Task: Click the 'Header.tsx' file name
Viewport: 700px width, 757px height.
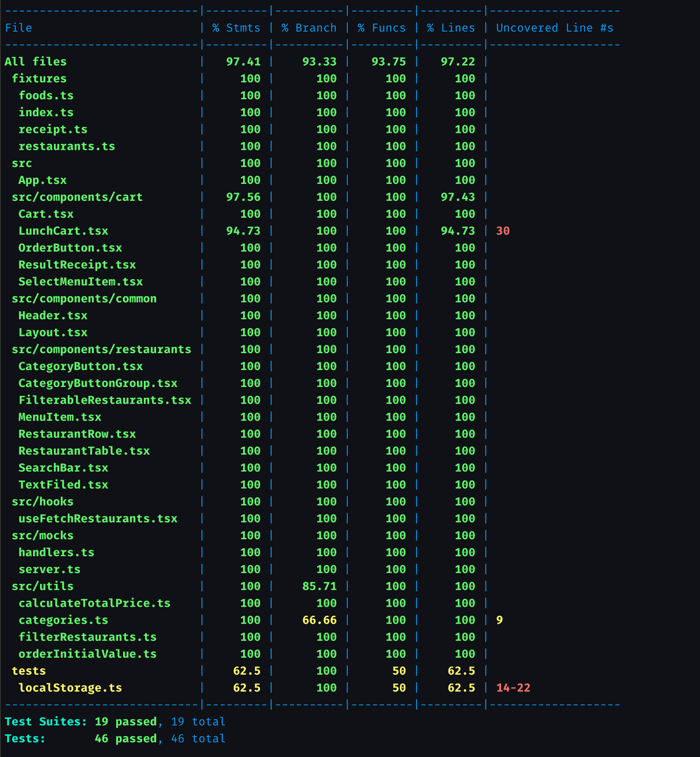Action: [x=53, y=316]
